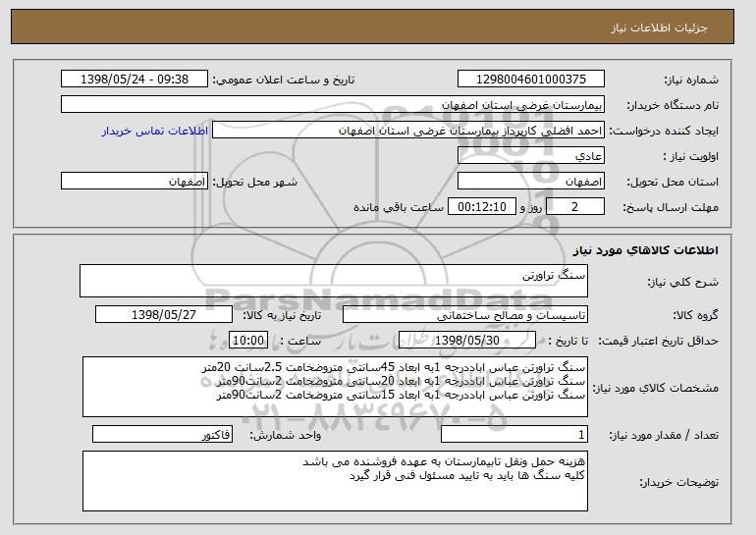The width and height of the screenshot is (756, 535).
Task: Open the اطلاعات تماس خریدار link
Action: [x=155, y=131]
